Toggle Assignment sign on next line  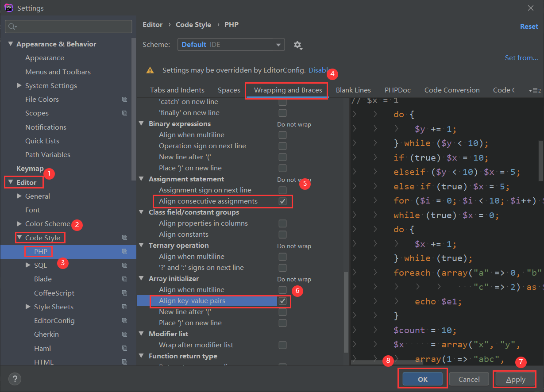tap(282, 190)
